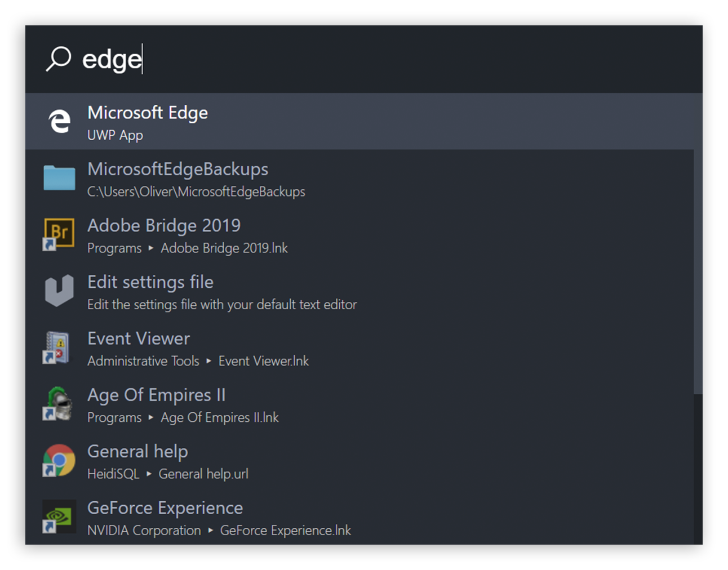Start Age Of Empires II result

tap(156, 395)
